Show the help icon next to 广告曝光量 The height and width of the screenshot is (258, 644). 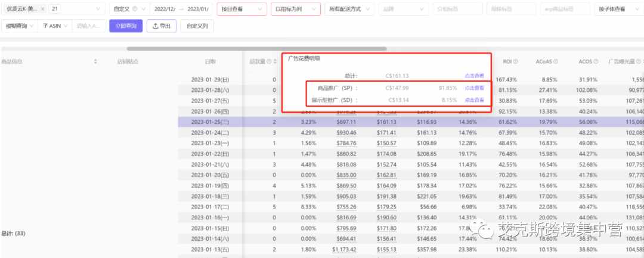click(x=638, y=61)
